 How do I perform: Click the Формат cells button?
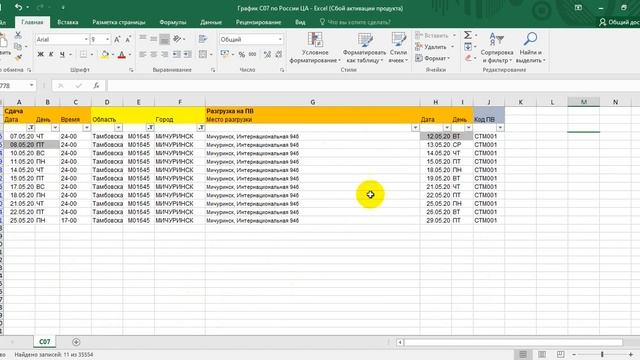pyautogui.click(x=433, y=58)
